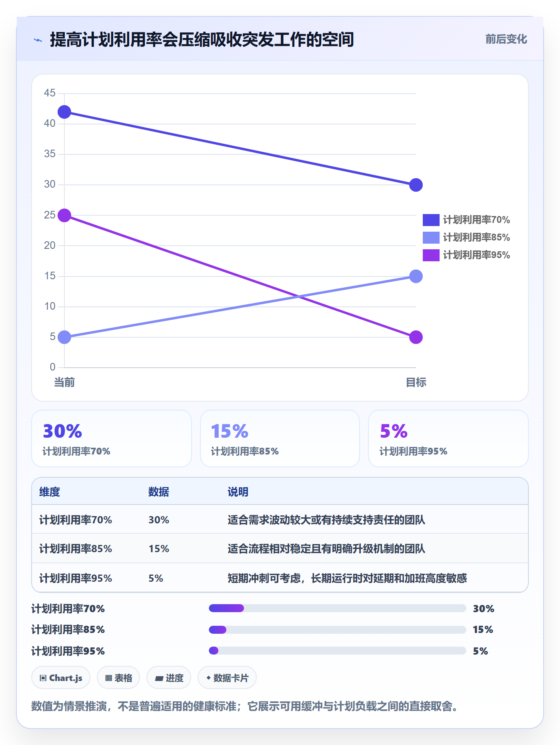Toggle the 计划利用率85% legend swatch

(x=431, y=238)
